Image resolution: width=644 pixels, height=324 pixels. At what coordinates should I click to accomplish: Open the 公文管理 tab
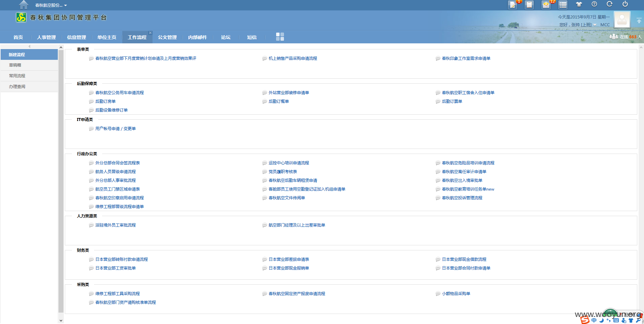(x=167, y=37)
